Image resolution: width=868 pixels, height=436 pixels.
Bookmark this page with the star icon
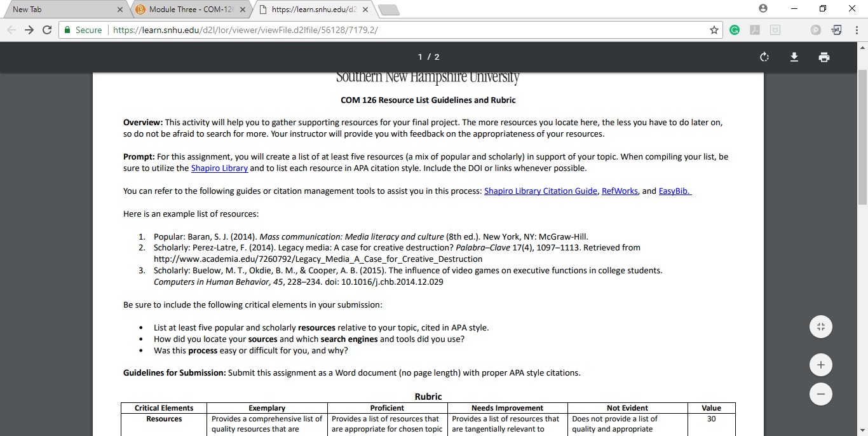pos(714,30)
